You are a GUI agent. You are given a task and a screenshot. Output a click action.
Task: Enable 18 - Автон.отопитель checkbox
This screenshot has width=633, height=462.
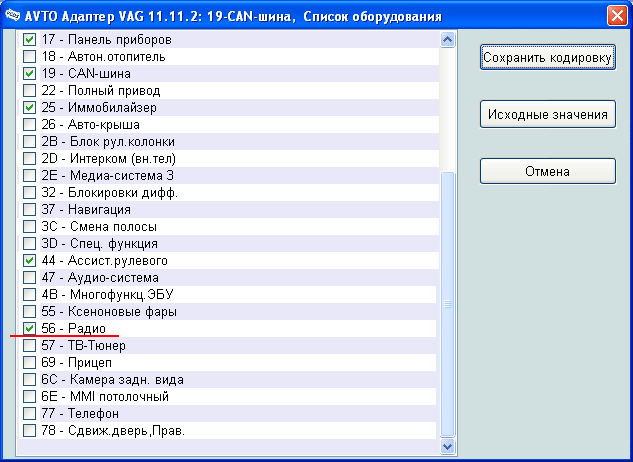point(30,56)
